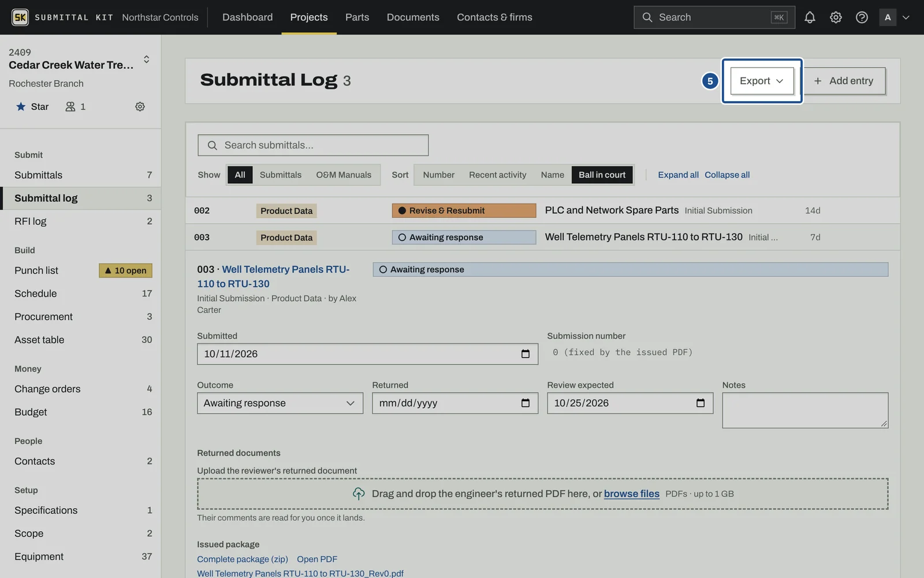The width and height of the screenshot is (924, 578).
Task: Open project settings gear in sidebar
Action: pyautogui.click(x=140, y=106)
